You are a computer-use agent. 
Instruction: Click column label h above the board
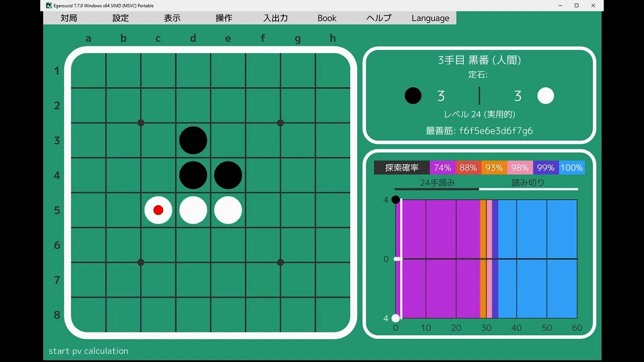333,38
